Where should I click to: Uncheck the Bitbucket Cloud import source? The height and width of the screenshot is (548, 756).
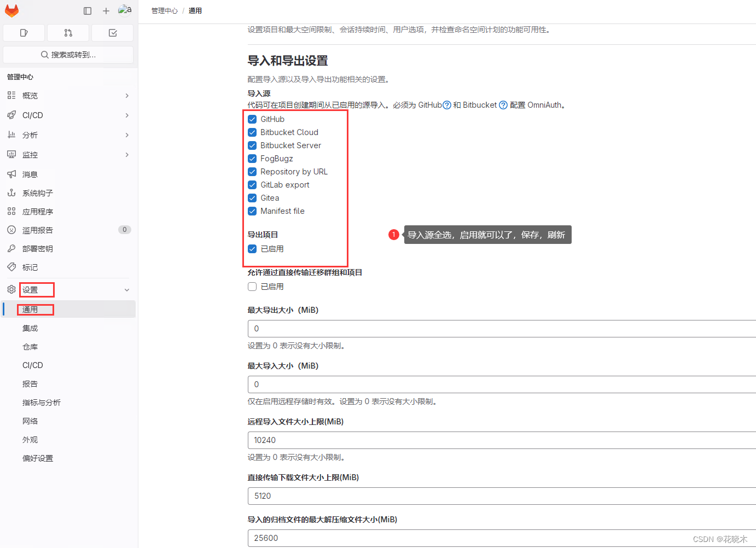pos(252,132)
